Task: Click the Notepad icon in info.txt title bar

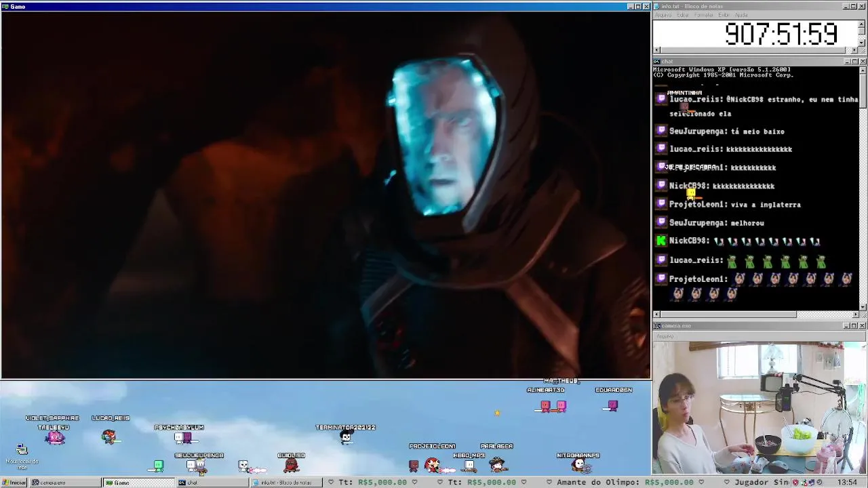Action: pos(658,6)
